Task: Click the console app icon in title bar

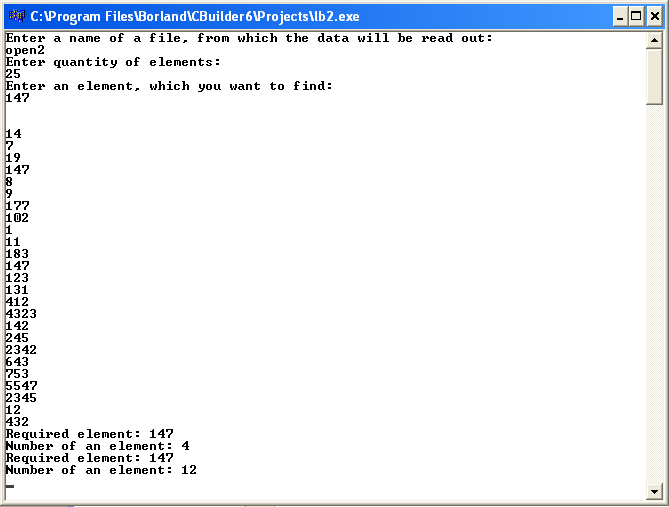Action: pyautogui.click(x=17, y=16)
